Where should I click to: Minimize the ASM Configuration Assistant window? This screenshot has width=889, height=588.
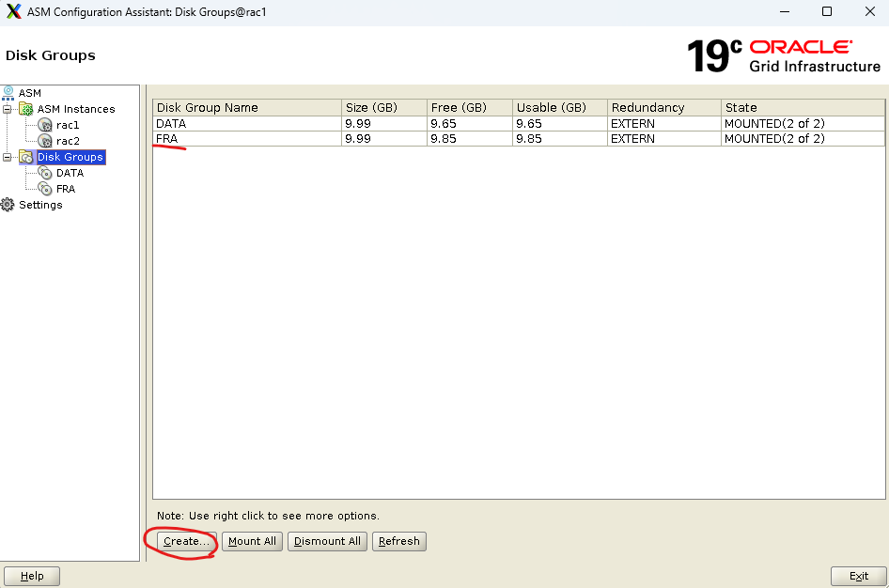point(785,11)
